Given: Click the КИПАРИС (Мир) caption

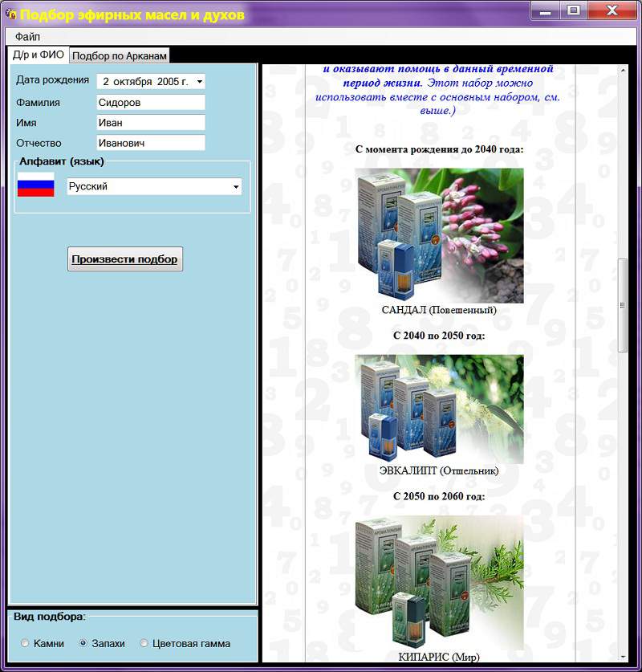Looking at the screenshot, I should 439,657.
